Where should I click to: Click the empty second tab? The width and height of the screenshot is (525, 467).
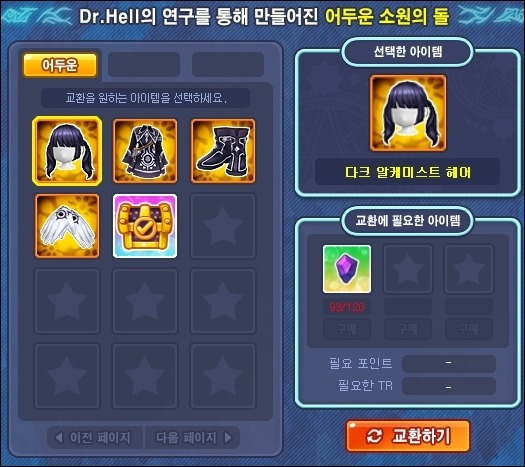point(144,64)
